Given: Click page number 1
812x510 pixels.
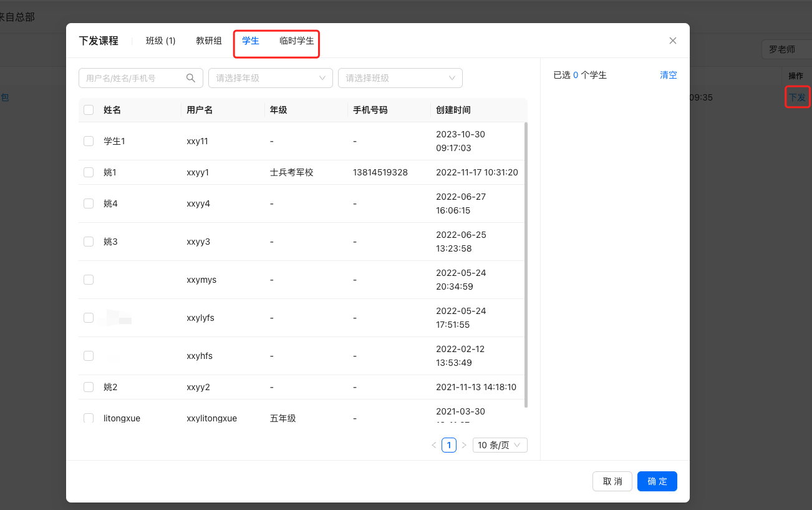Looking at the screenshot, I should click(x=449, y=445).
